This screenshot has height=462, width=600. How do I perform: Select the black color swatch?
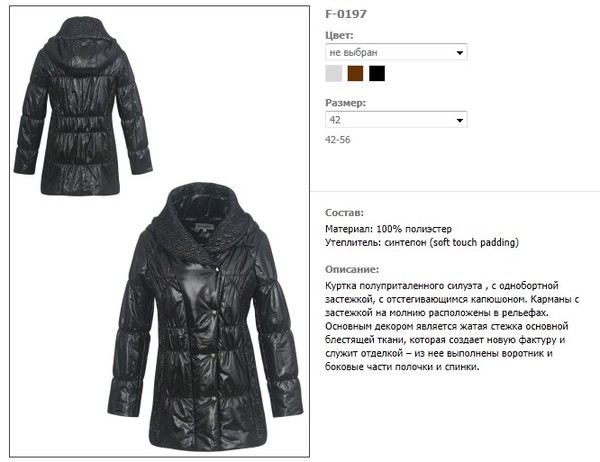click(x=377, y=73)
